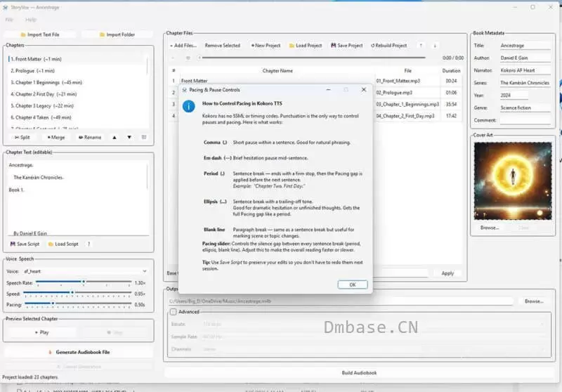Click the Import Text File button

[40, 34]
